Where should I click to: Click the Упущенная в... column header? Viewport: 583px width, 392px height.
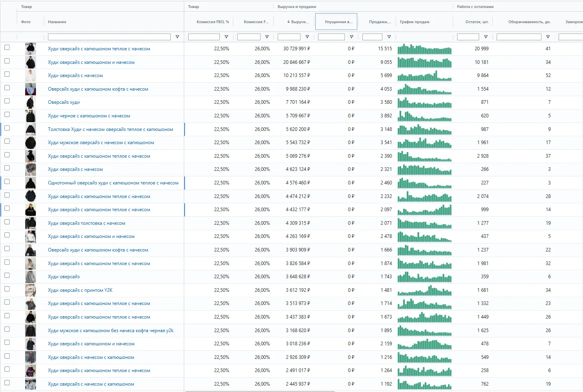[336, 22]
